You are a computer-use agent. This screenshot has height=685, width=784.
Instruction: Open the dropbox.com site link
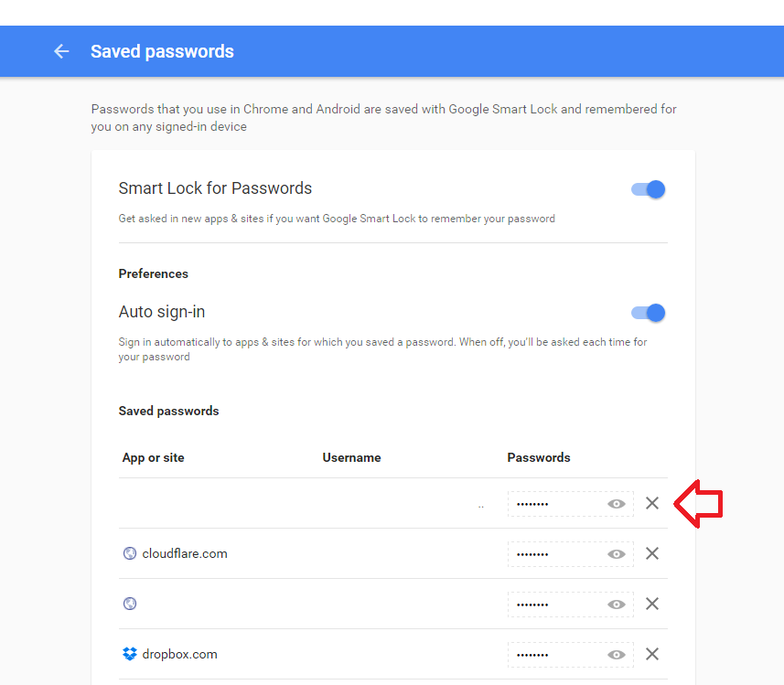point(179,654)
